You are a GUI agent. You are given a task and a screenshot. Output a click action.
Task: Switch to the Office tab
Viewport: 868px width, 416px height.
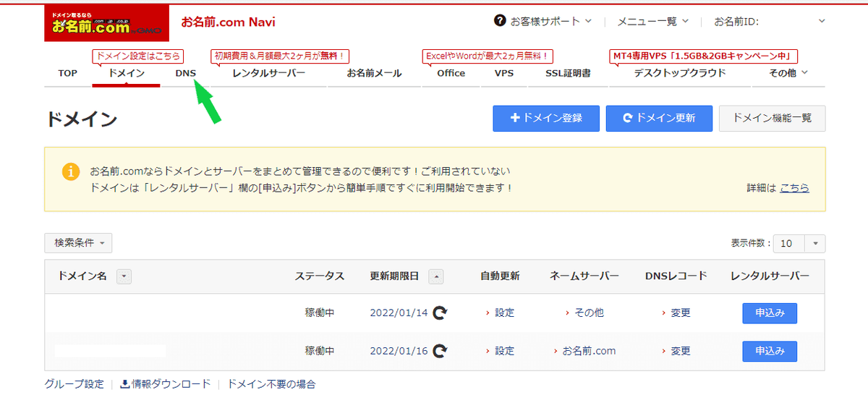(x=451, y=73)
